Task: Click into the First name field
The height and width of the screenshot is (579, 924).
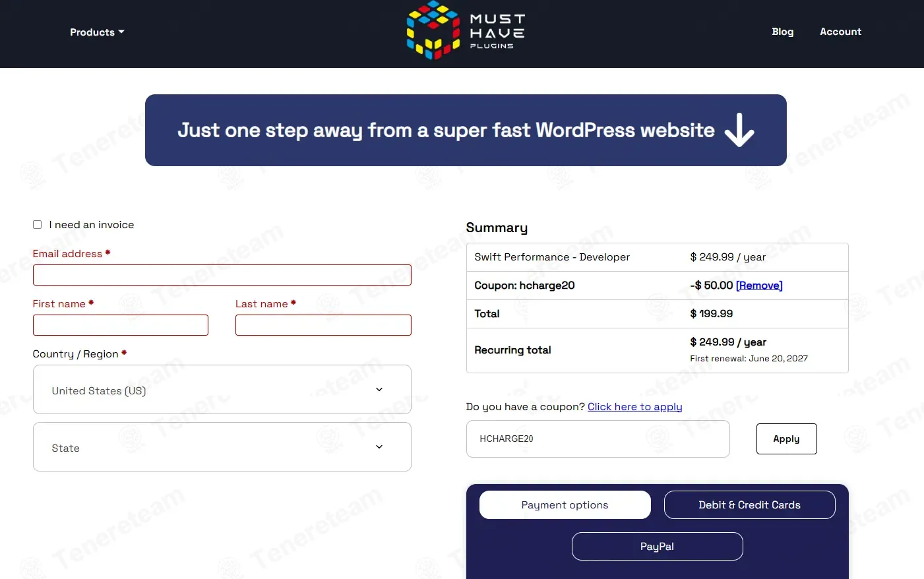Action: click(121, 325)
